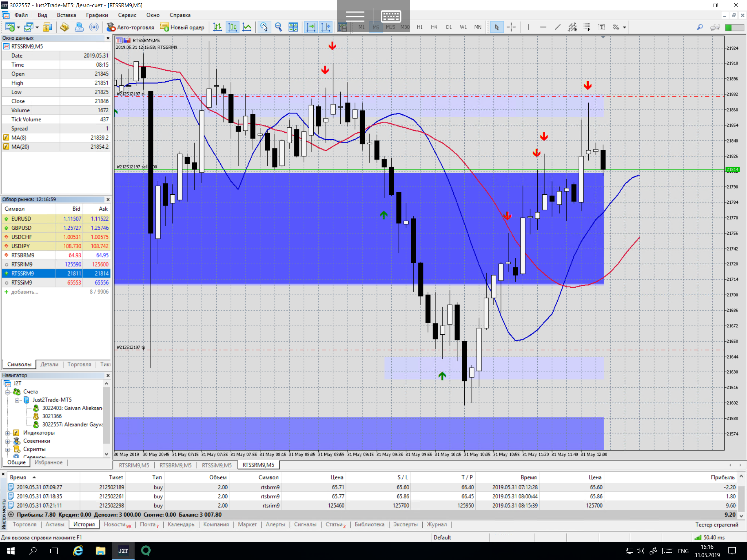Click the tile windows icon
The image size is (747, 560).
tap(293, 27)
